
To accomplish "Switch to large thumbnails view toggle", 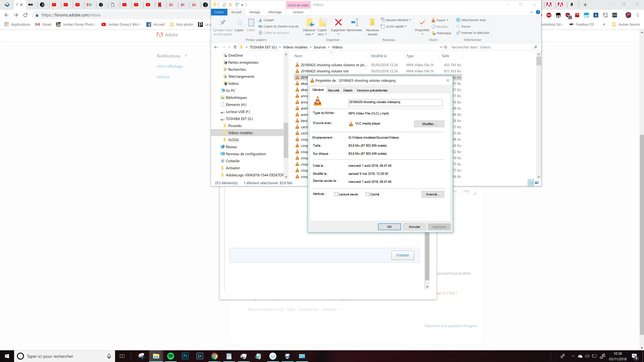I will tap(537, 183).
